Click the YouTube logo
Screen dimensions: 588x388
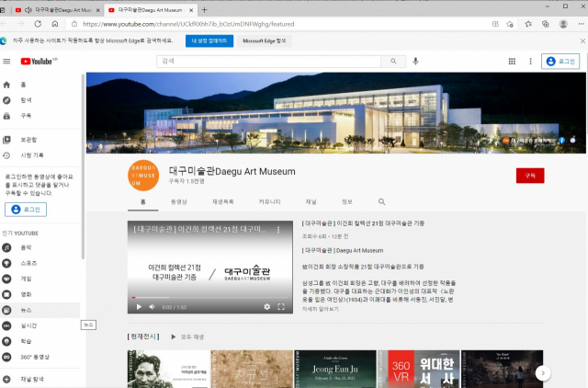39,62
